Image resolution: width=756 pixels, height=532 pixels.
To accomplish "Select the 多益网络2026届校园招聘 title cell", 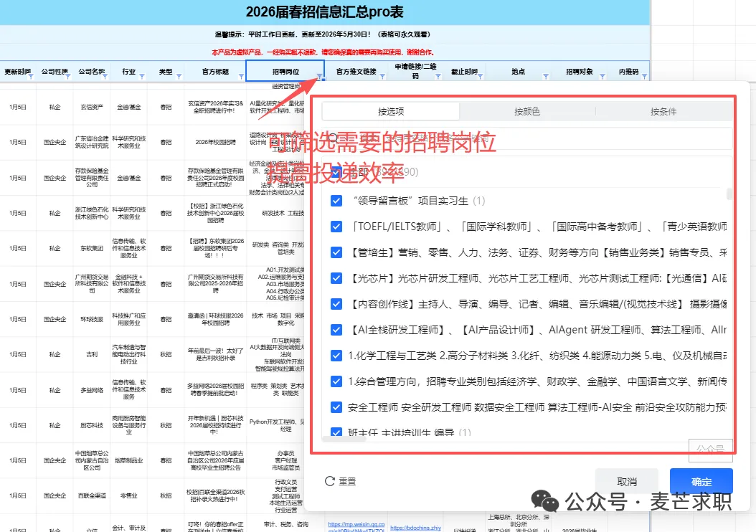I will [215, 390].
